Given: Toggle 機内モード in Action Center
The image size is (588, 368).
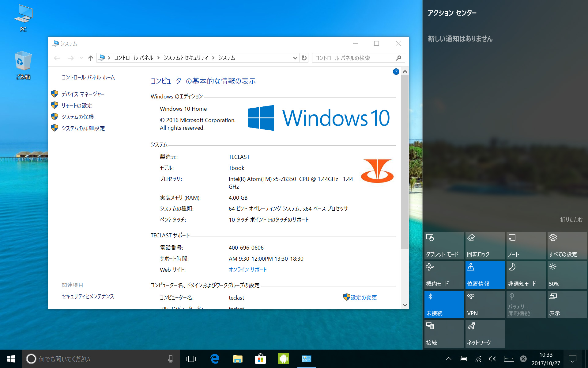Looking at the screenshot, I should [x=443, y=275].
